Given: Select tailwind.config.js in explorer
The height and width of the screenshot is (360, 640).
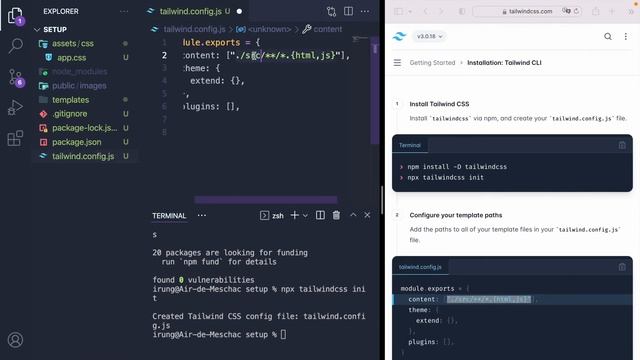Looking at the screenshot, I should tap(83, 156).
